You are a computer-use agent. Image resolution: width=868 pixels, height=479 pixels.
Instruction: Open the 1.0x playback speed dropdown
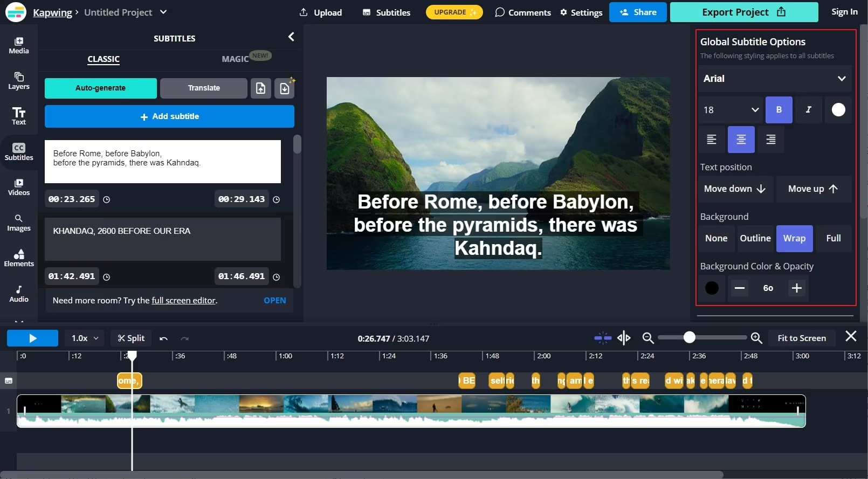tap(85, 338)
